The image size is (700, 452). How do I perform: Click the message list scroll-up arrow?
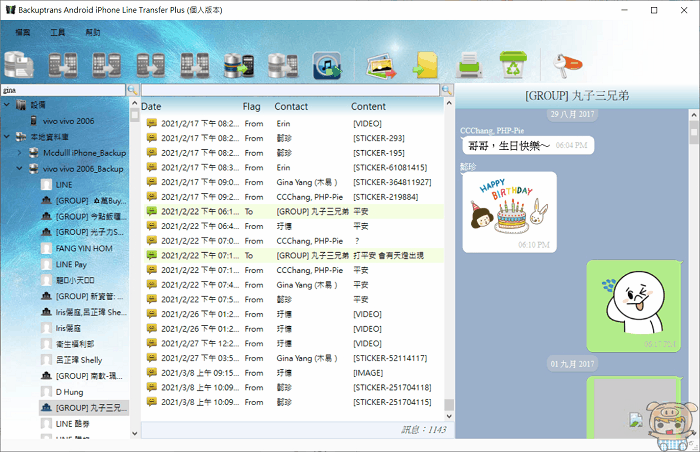point(449,103)
